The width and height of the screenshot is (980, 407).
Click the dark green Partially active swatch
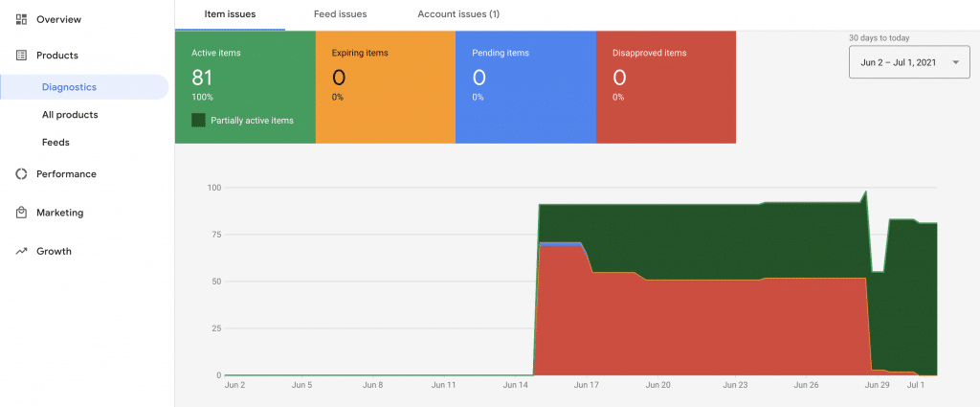click(x=199, y=121)
